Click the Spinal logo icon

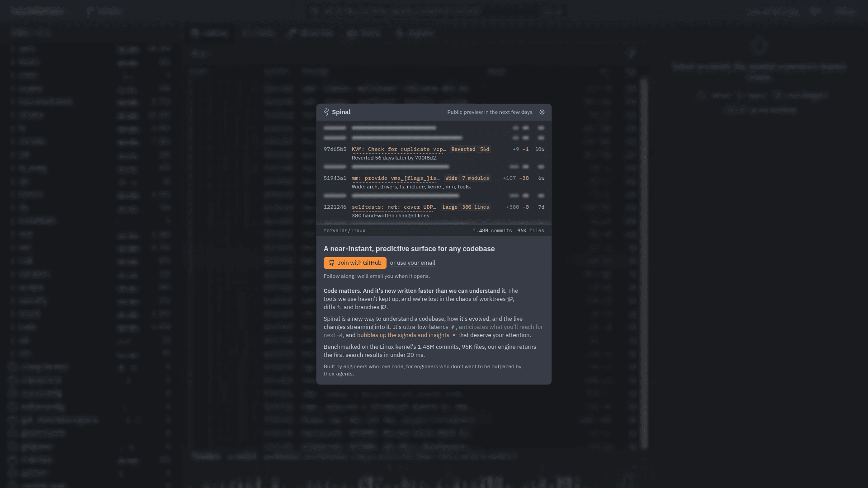[326, 112]
